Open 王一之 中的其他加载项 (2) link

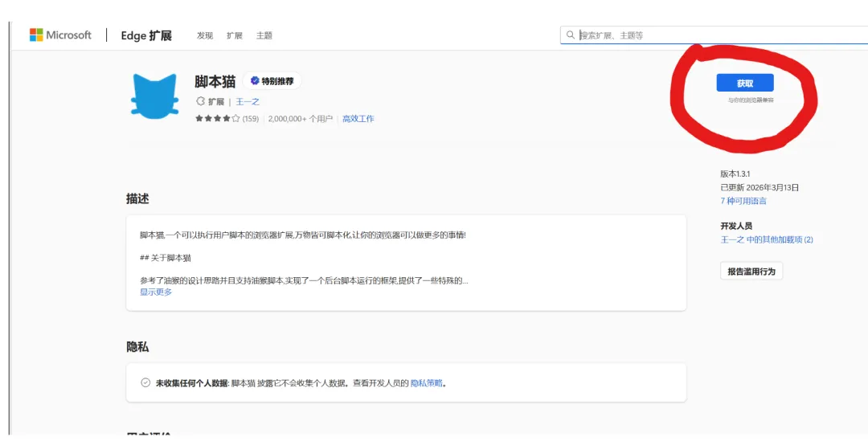tap(767, 239)
